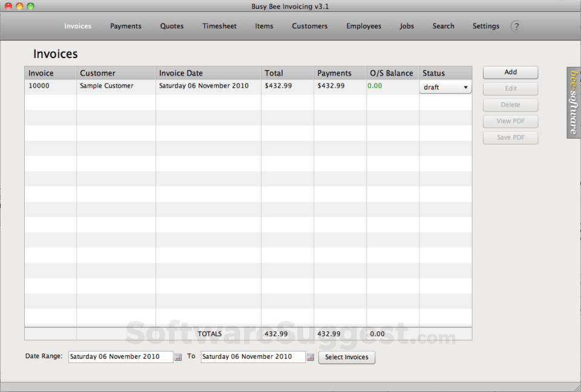Viewport: 581px width, 392px height.
Task: Open help with the question mark icon
Action: coord(516,26)
